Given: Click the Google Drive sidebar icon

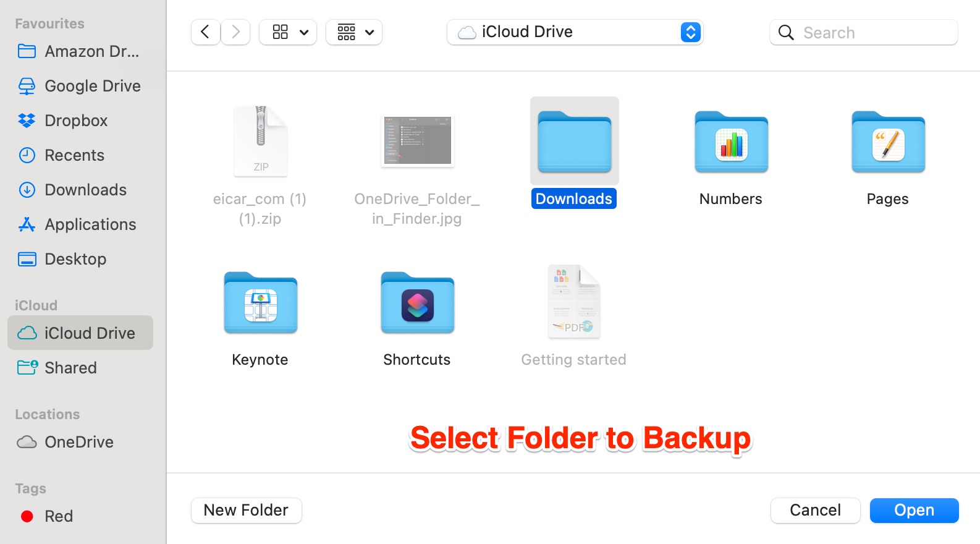Looking at the screenshot, I should 27,86.
